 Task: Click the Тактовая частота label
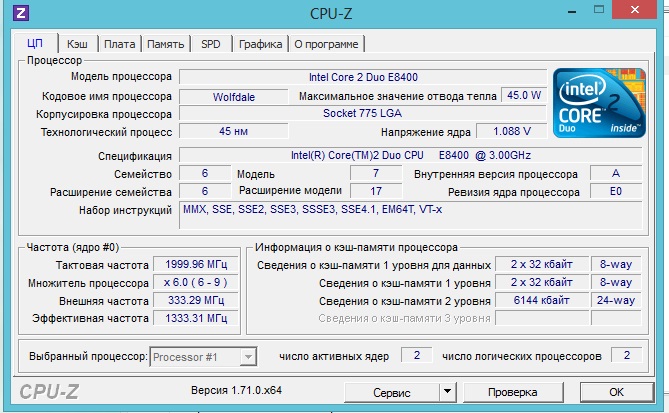pos(102,265)
